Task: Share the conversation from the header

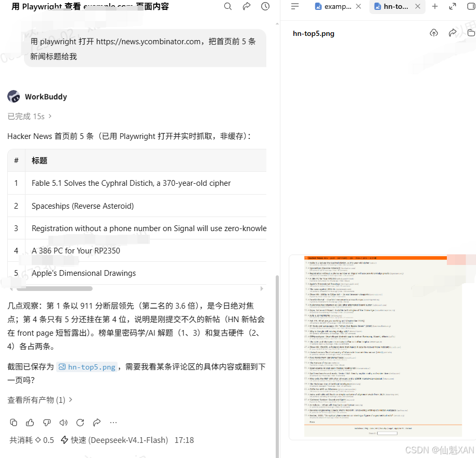Action: (247, 6)
